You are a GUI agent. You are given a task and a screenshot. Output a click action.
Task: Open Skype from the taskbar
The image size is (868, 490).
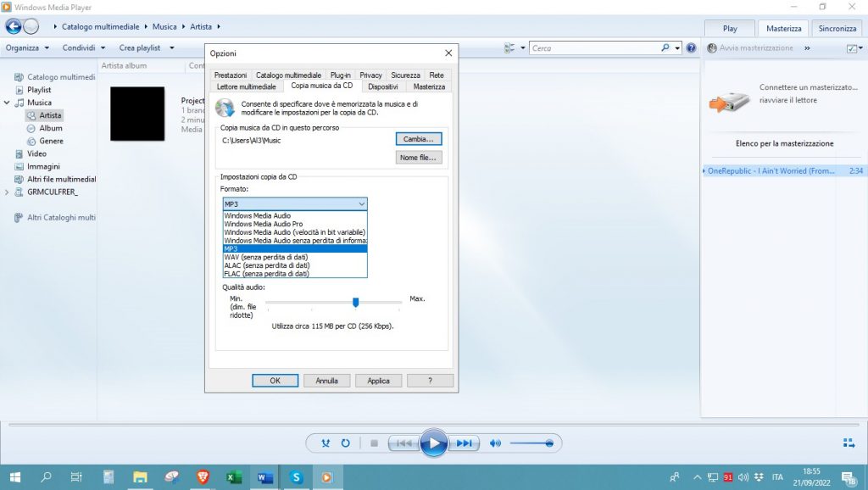pos(297,477)
